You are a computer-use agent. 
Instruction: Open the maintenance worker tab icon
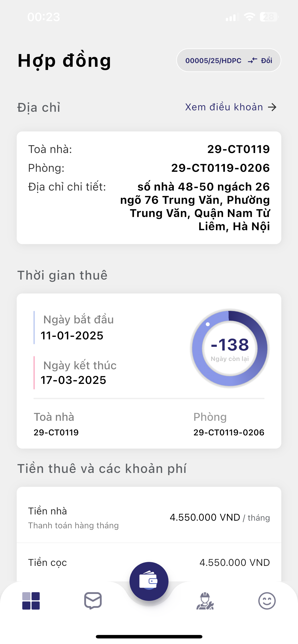(205, 601)
